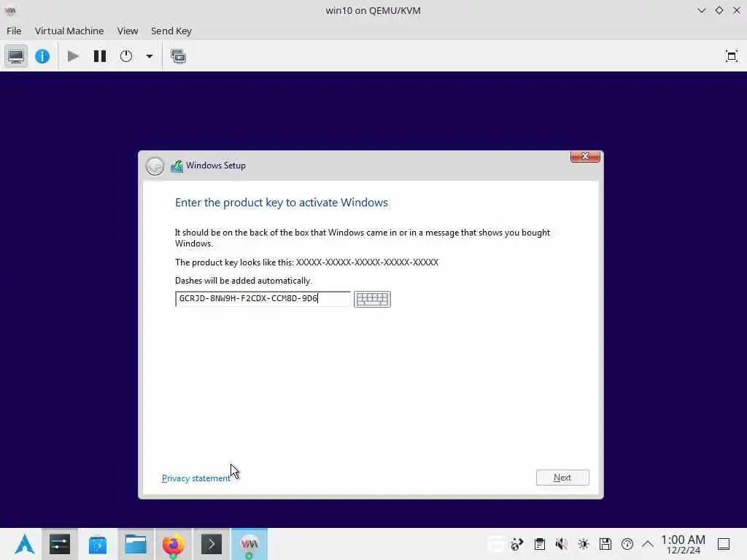Pause the virtual machine
Image resolution: width=747 pixels, height=560 pixels.
(99, 56)
